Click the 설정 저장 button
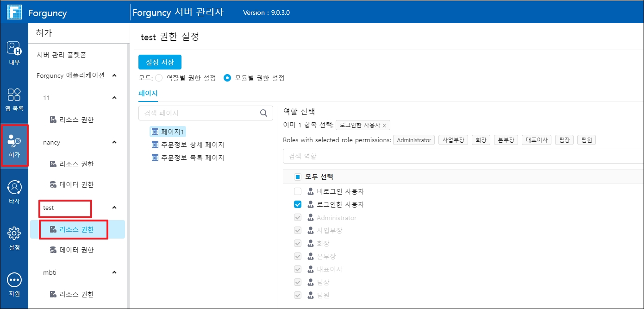Screen dimensions: 644x309 [x=160, y=62]
